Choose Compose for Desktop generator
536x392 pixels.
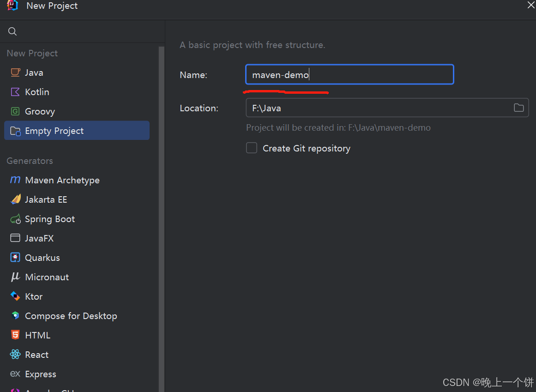pos(77,316)
